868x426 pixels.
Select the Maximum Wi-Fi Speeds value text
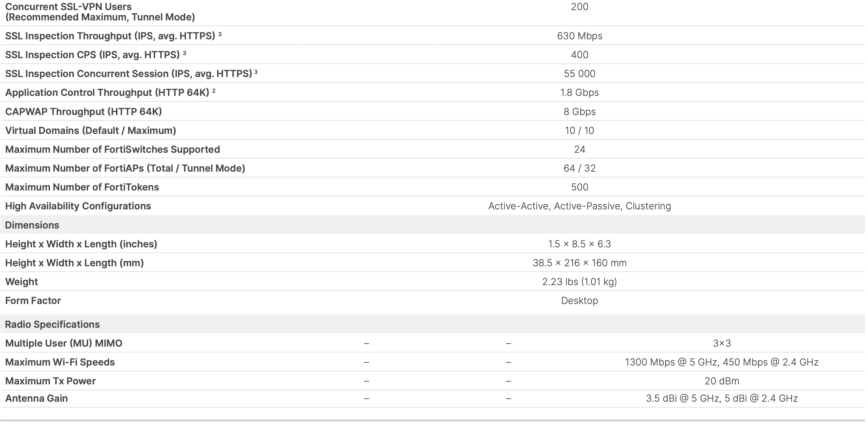[x=721, y=362]
